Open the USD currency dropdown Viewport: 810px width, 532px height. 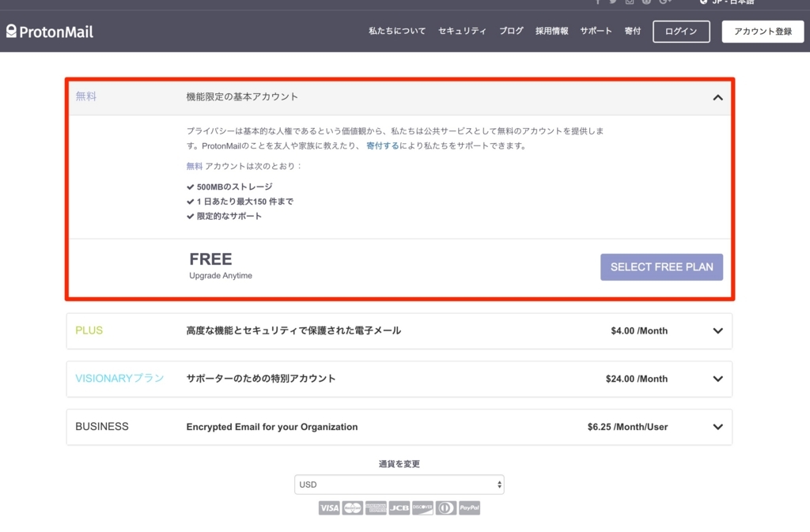[x=399, y=485]
